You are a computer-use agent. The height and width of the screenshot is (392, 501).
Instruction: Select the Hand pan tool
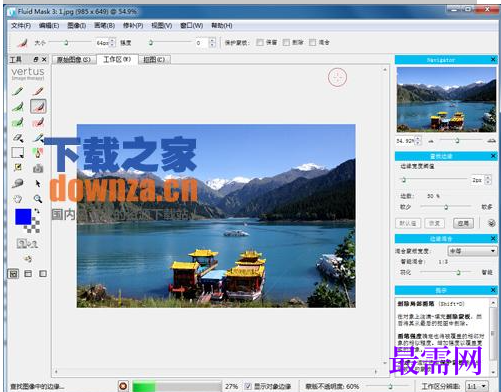tap(18, 199)
